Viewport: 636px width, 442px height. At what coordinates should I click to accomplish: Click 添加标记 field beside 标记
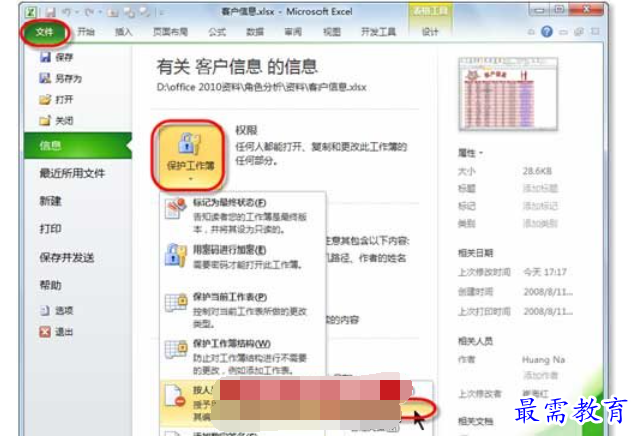point(540,206)
